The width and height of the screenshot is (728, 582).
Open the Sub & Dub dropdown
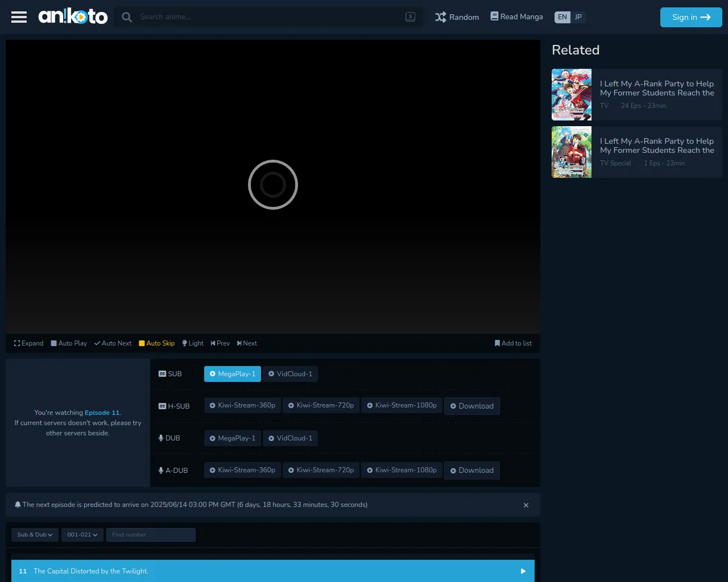coord(35,535)
